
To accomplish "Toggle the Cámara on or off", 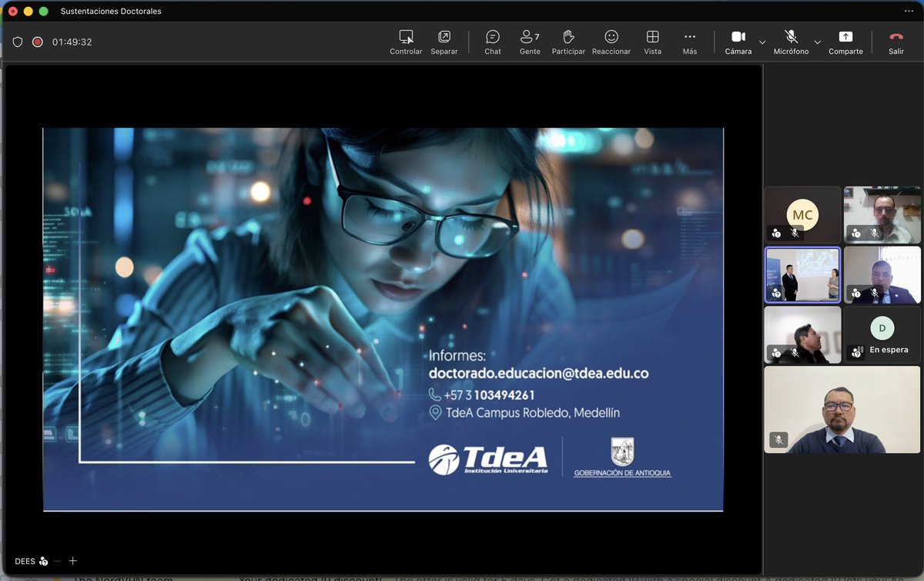I will tap(738, 42).
